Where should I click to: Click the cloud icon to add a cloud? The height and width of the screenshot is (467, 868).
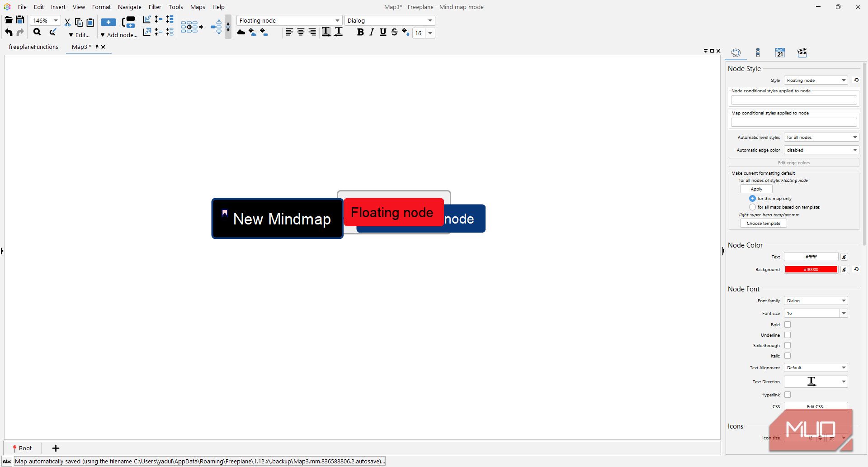(x=241, y=32)
